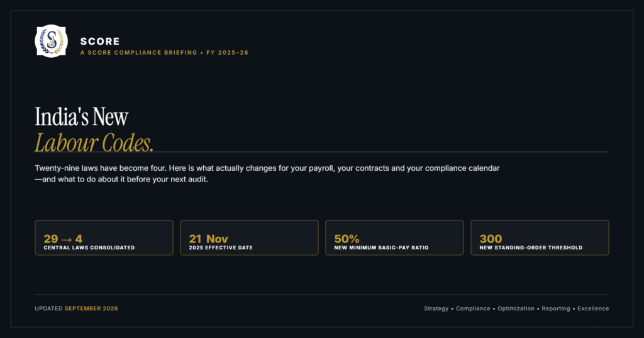Image resolution: width=644 pixels, height=338 pixels.
Task: Click the SCORE laurel logo icon
Action: 52,41
